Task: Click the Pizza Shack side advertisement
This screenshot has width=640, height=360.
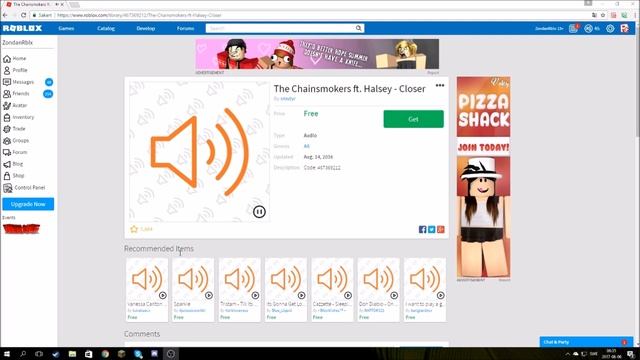Action: tap(483, 177)
